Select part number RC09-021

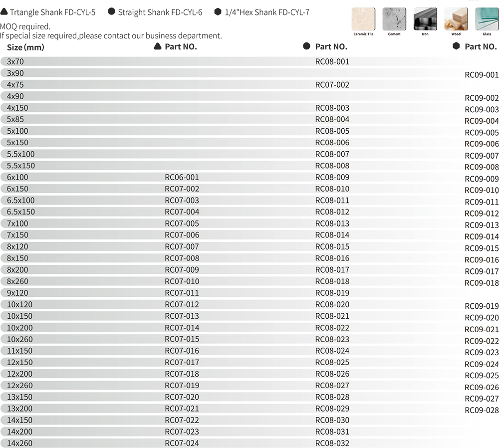pyautogui.click(x=482, y=330)
